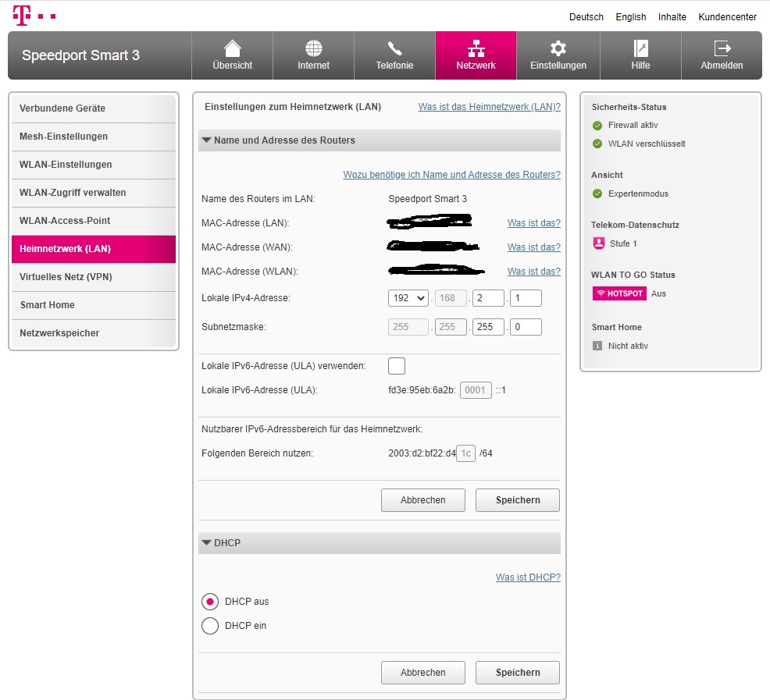This screenshot has height=700, width=770.
Task: Open the Inhalte link
Action: (x=672, y=17)
